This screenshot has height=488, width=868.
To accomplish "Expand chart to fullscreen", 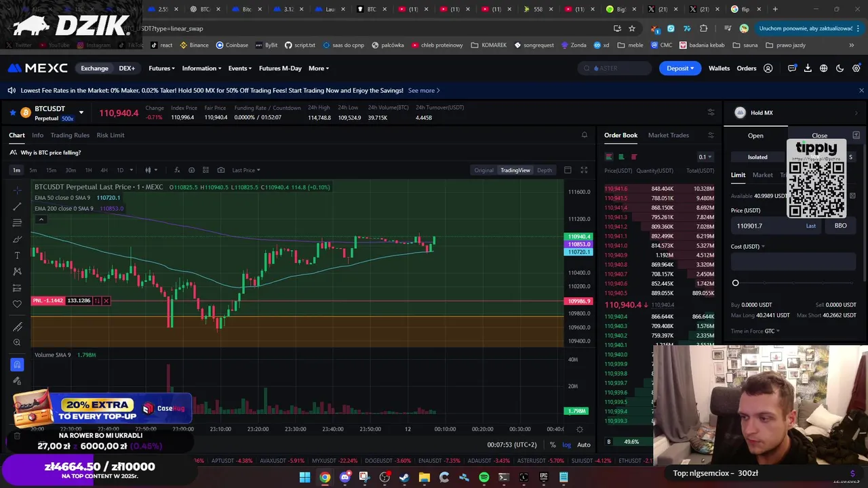I will point(584,170).
